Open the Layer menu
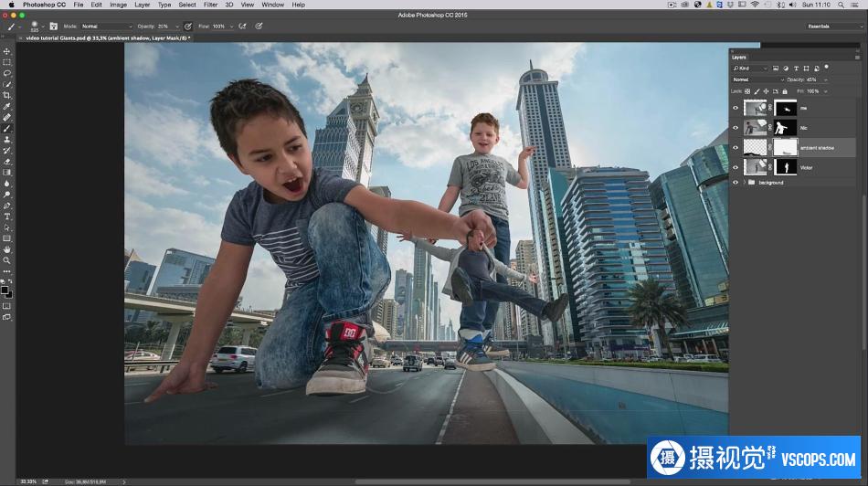868x486 pixels. (142, 5)
